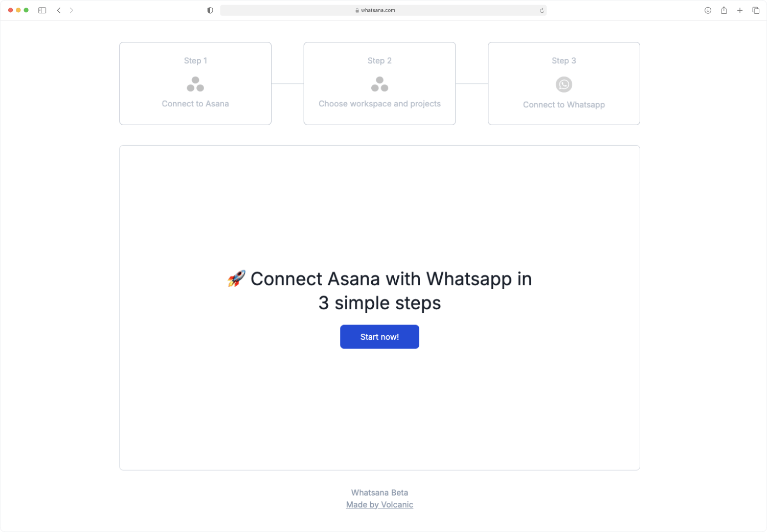Open the Safari downloads icon

(x=708, y=10)
